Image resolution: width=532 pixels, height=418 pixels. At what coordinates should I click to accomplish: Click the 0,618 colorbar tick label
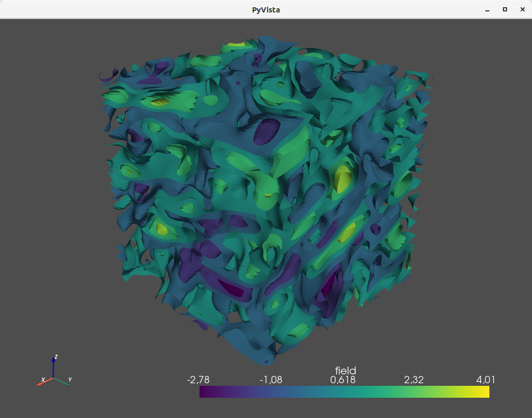(x=343, y=380)
